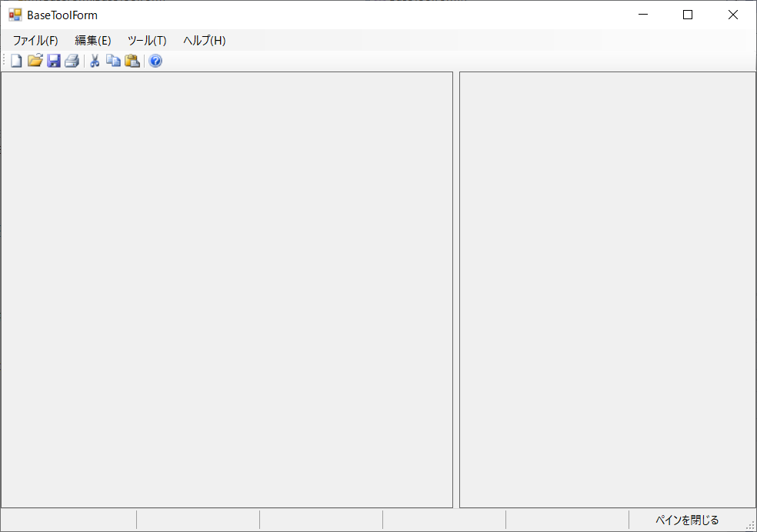Expand the ツール(T) menu
Image resolution: width=757 pixels, height=532 pixels.
pos(147,41)
